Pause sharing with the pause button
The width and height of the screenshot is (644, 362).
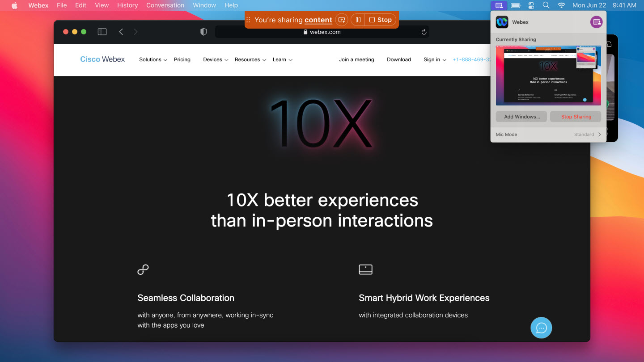[358, 20]
